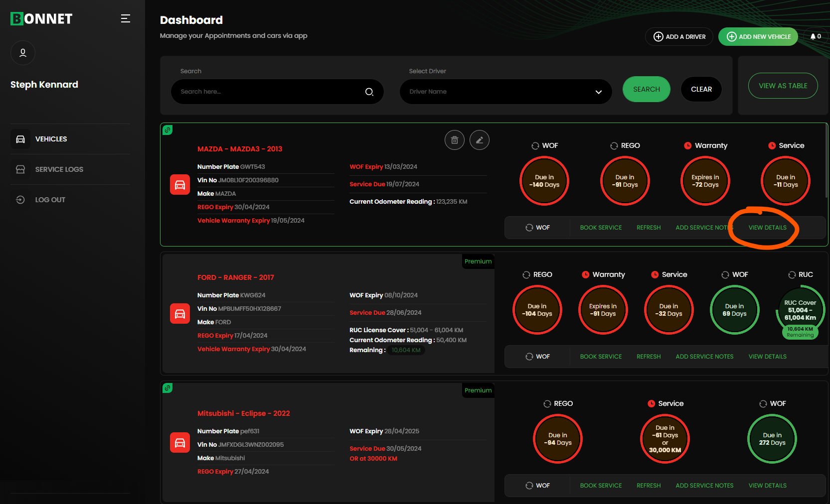
Task: Open View Details for Mitsubishi Eclipse
Action: pos(768,486)
